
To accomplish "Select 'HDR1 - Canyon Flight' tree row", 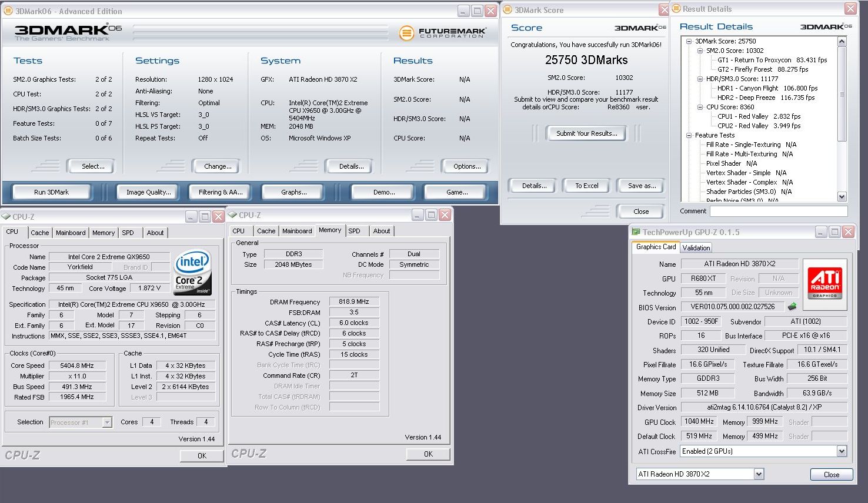I will pyautogui.click(x=767, y=88).
